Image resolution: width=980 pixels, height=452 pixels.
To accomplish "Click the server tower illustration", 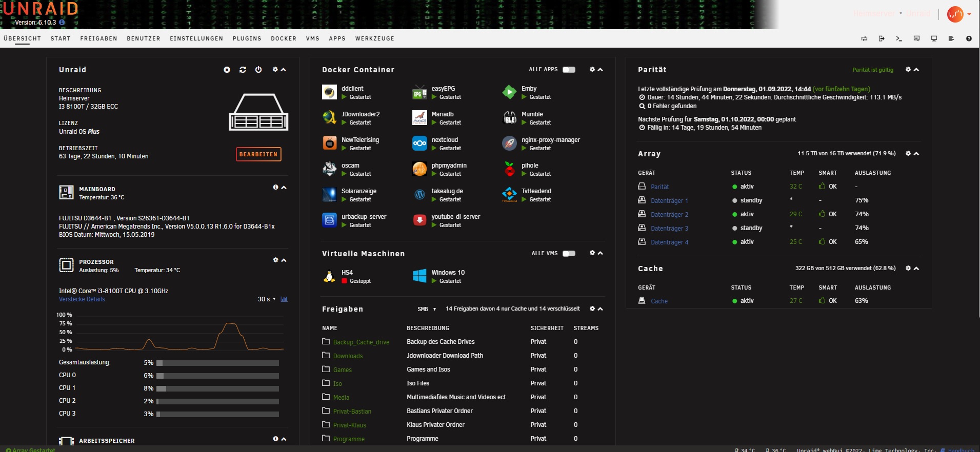I will tap(258, 112).
